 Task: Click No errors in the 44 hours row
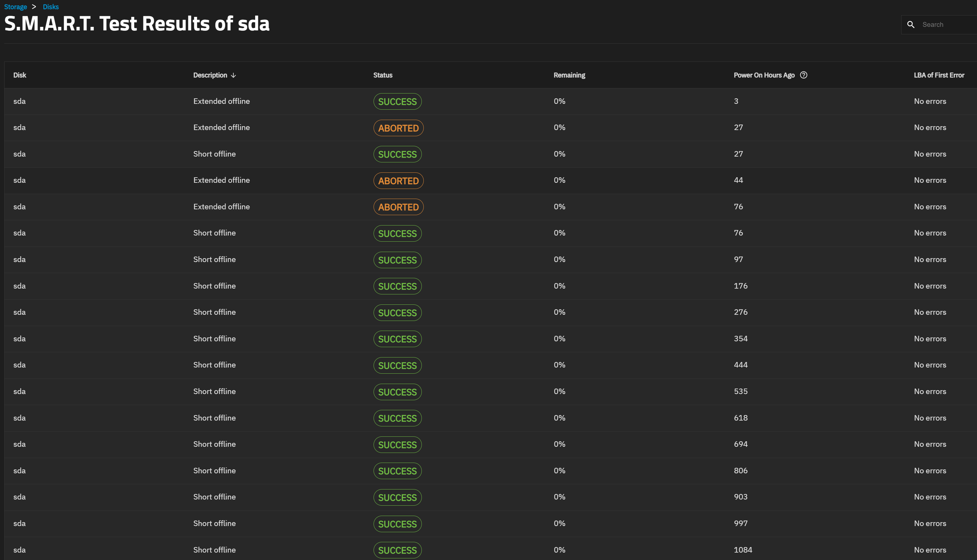pyautogui.click(x=930, y=180)
